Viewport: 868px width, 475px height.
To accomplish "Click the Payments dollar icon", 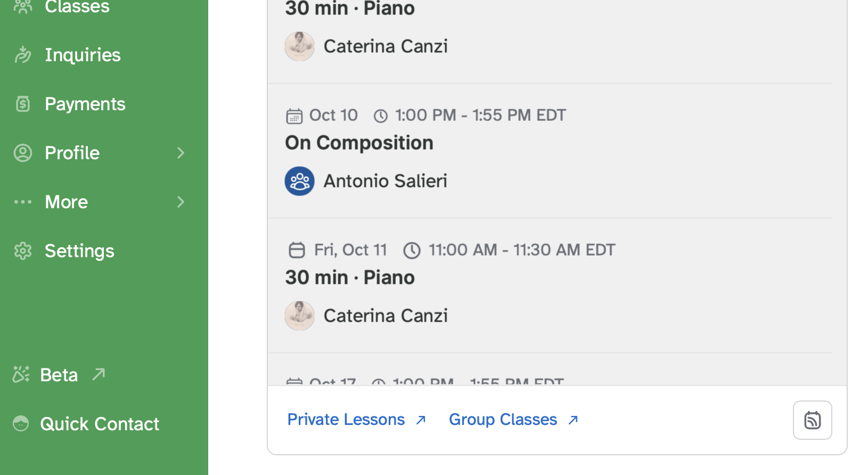I will (23, 104).
